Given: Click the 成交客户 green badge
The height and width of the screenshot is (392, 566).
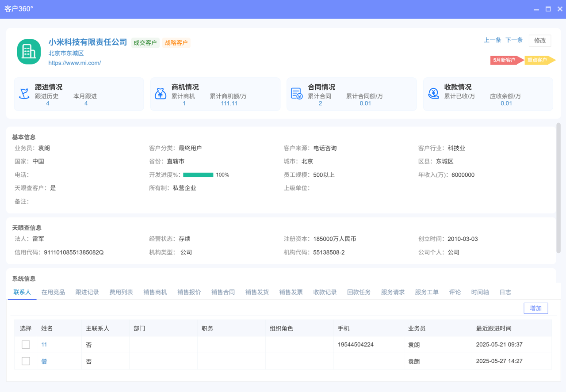Looking at the screenshot, I should click(x=145, y=43).
